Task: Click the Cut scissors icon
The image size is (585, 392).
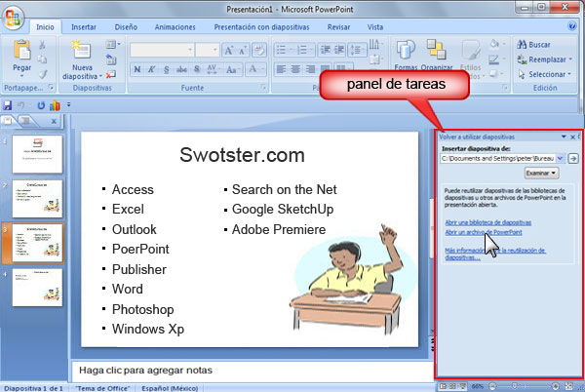Action: point(42,45)
